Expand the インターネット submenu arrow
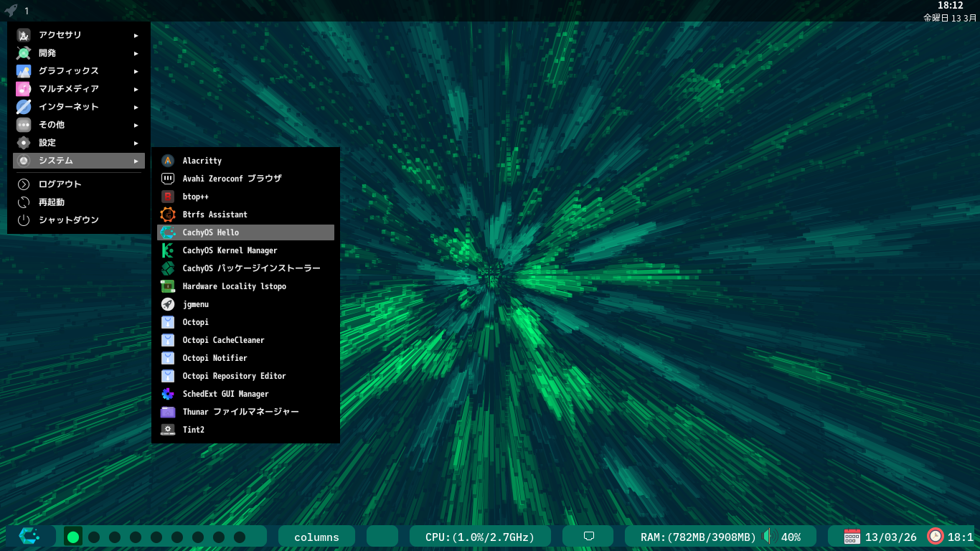 point(136,107)
